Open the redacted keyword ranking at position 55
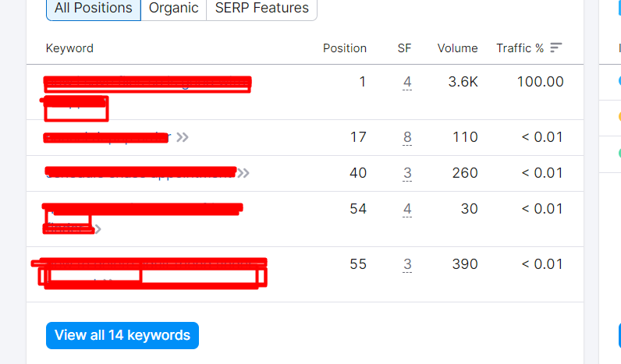This screenshot has height=364, width=621. point(149,274)
